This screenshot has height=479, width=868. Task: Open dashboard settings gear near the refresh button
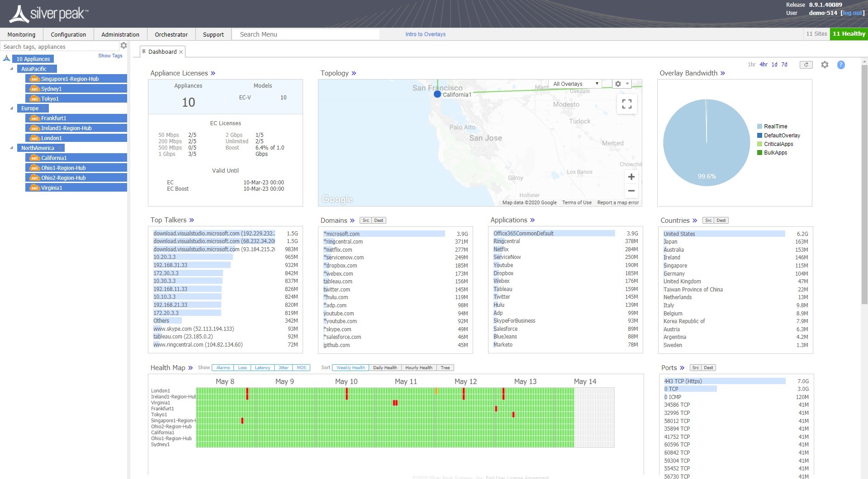click(825, 65)
